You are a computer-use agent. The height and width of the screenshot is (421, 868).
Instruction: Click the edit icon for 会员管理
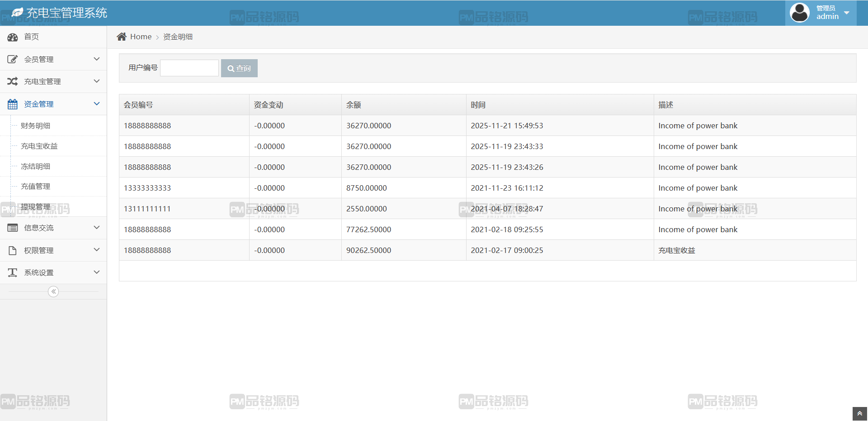coord(13,59)
